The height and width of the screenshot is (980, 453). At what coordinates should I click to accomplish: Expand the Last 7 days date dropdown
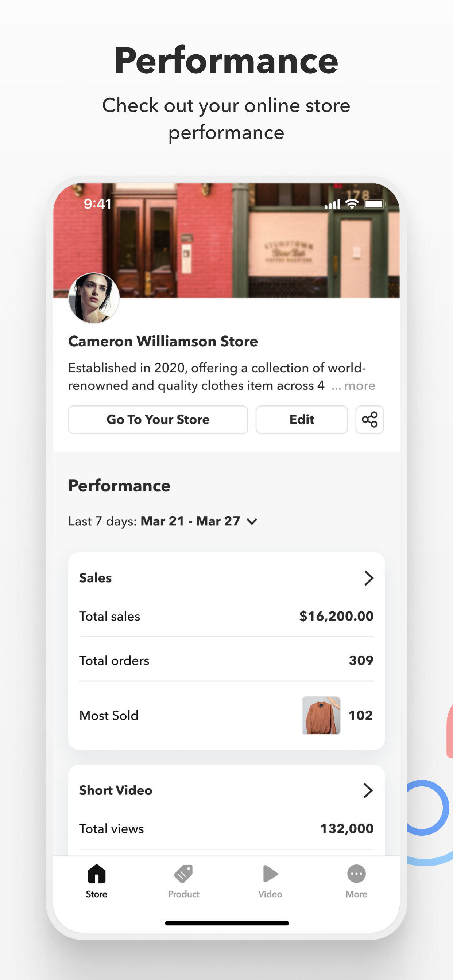252,521
